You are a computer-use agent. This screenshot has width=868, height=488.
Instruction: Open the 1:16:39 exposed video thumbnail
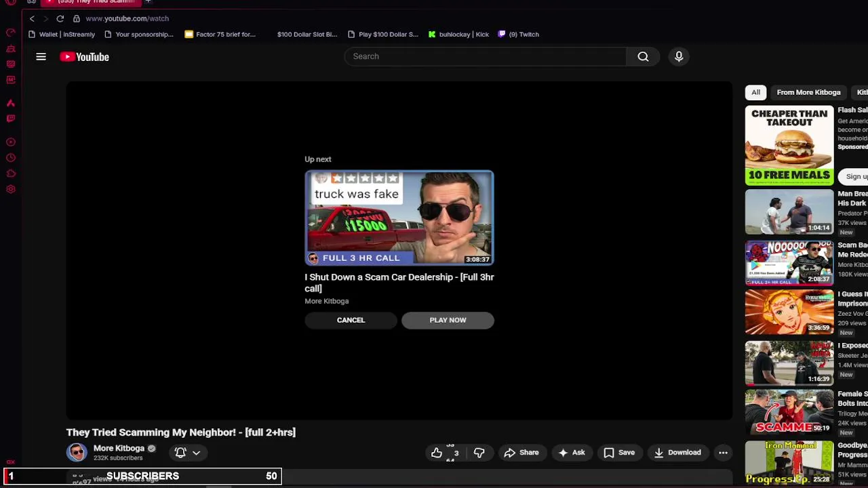[x=789, y=363]
